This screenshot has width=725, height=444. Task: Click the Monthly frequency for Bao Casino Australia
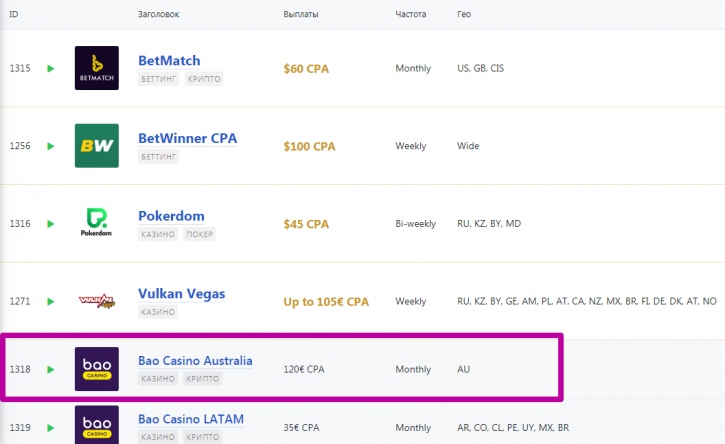click(413, 370)
